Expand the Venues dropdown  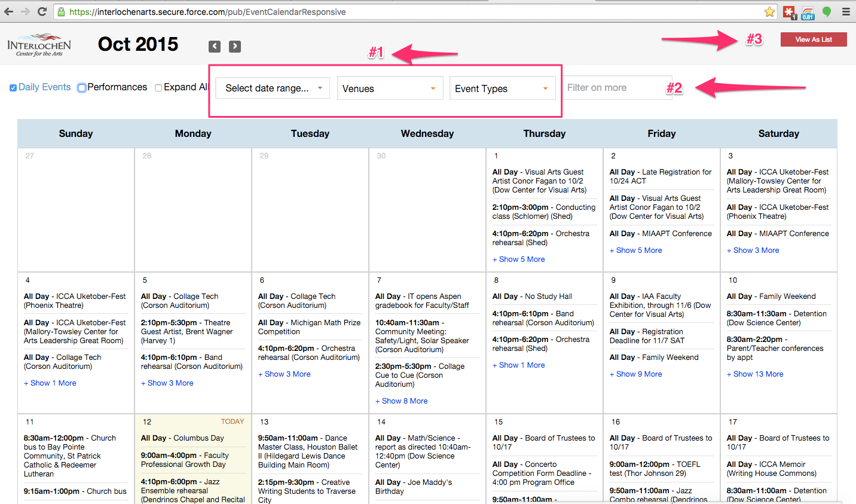tap(390, 88)
